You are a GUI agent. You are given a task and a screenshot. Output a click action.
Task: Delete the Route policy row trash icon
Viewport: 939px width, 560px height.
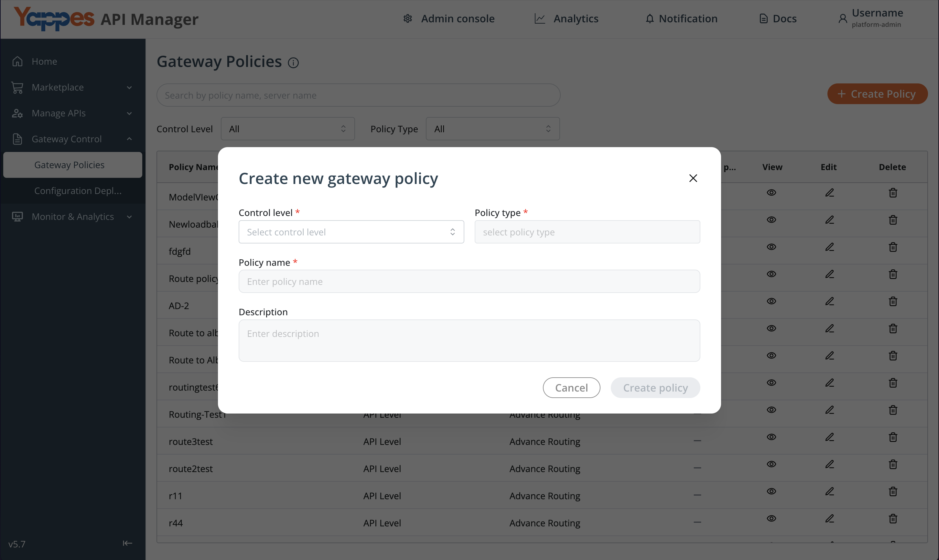pyautogui.click(x=892, y=274)
